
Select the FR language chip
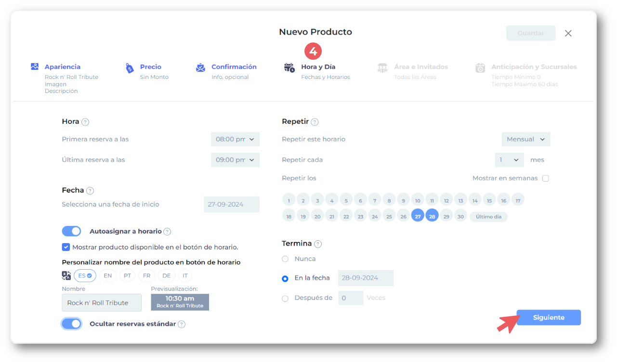pos(147,276)
